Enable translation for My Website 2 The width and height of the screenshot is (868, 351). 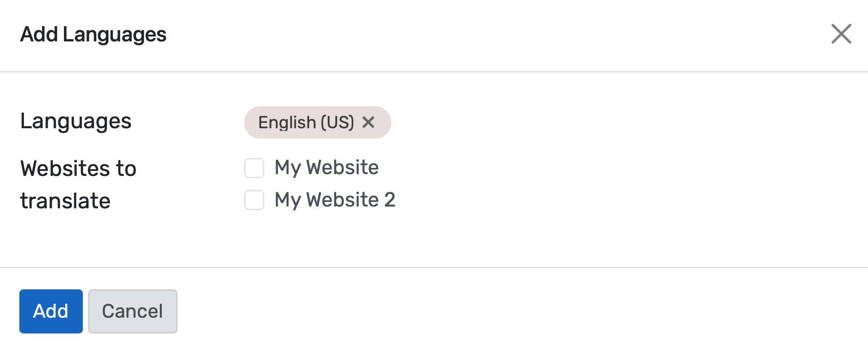click(x=254, y=201)
